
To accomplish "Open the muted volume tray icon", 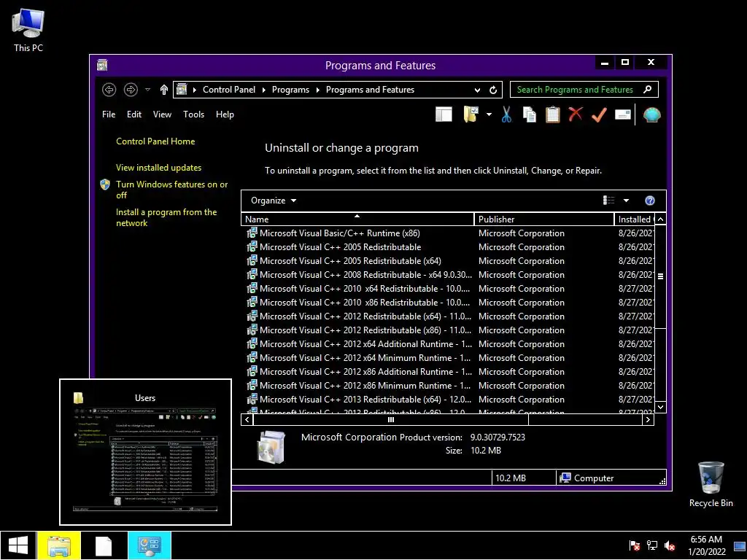I will coord(670,545).
